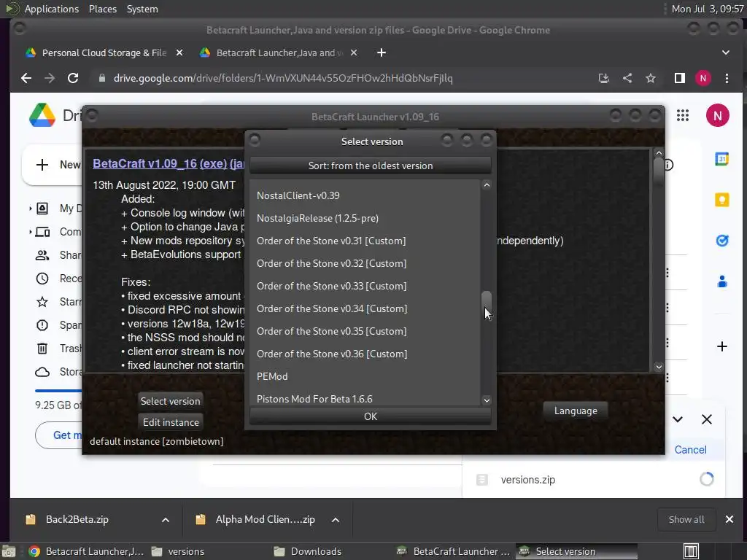The width and height of the screenshot is (747, 560).
Task: Open Chrome side panel icon
Action: [x=680, y=78]
